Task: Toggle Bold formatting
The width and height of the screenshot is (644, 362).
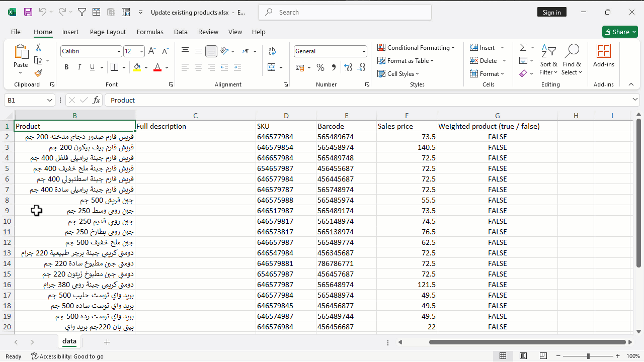Action: [x=66, y=67]
